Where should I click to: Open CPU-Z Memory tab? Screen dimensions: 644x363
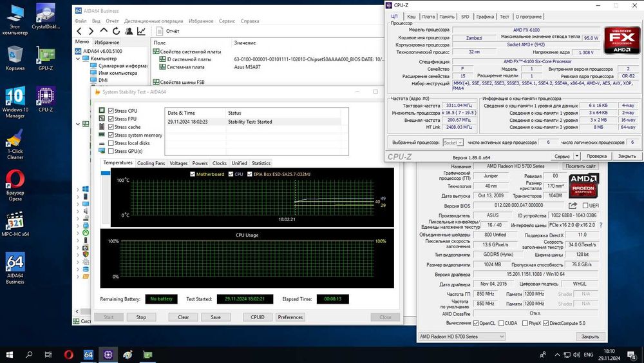point(447,17)
